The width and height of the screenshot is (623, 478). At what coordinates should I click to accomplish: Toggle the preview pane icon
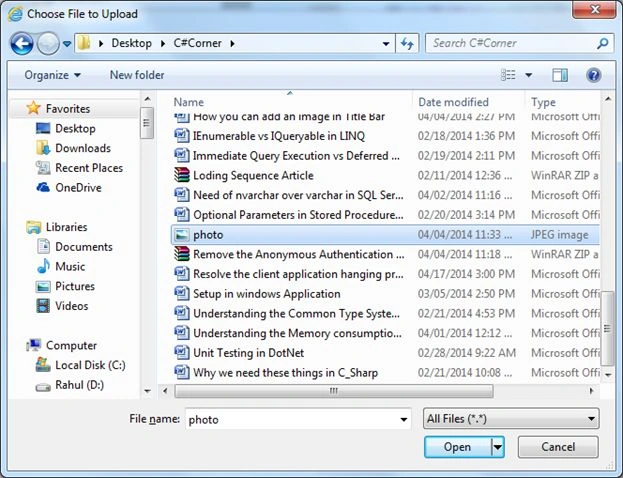(x=560, y=75)
